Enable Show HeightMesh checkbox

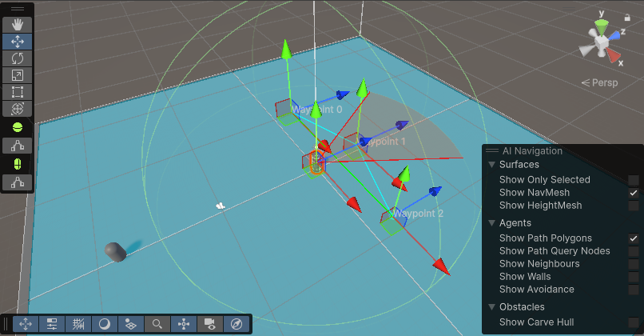pyautogui.click(x=634, y=206)
